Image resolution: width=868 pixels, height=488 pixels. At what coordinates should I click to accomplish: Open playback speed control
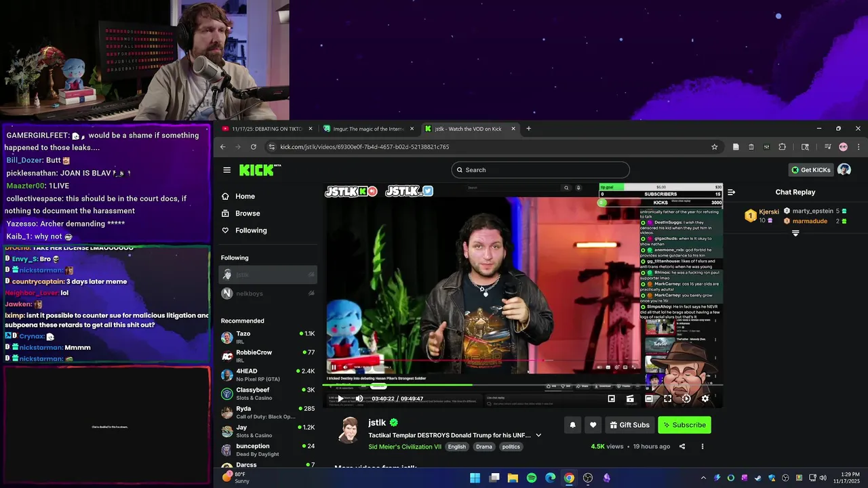[686, 399]
